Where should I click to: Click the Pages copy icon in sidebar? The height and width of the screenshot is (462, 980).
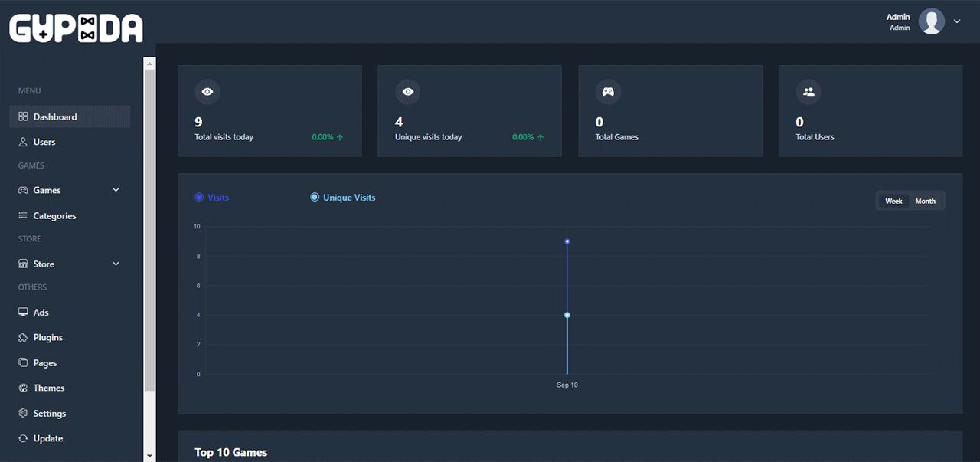23,362
